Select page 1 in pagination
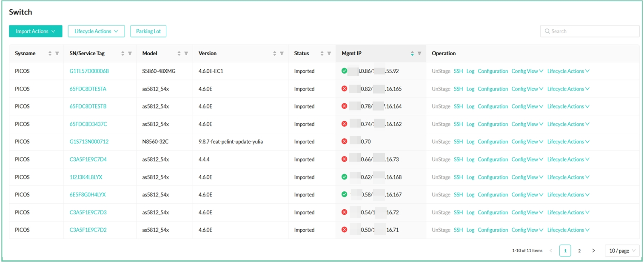 click(x=565, y=251)
